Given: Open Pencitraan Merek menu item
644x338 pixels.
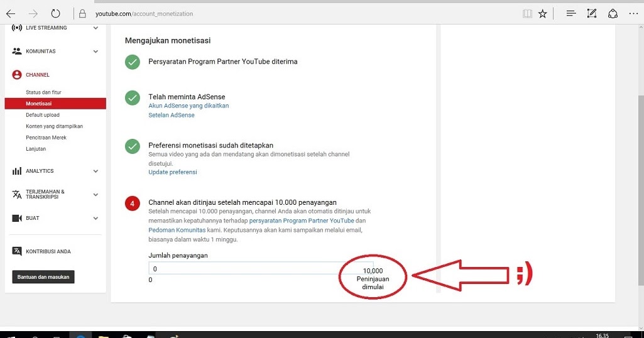Looking at the screenshot, I should tap(46, 138).
